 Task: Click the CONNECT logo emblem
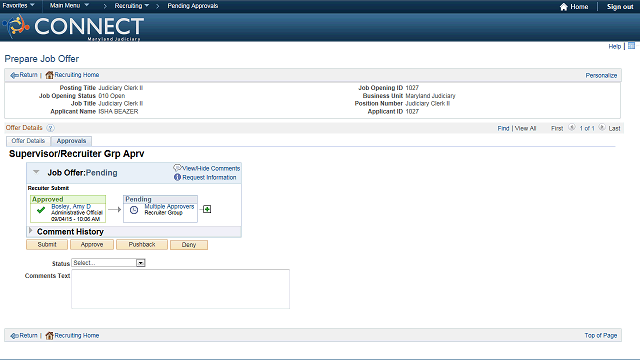click(16, 26)
